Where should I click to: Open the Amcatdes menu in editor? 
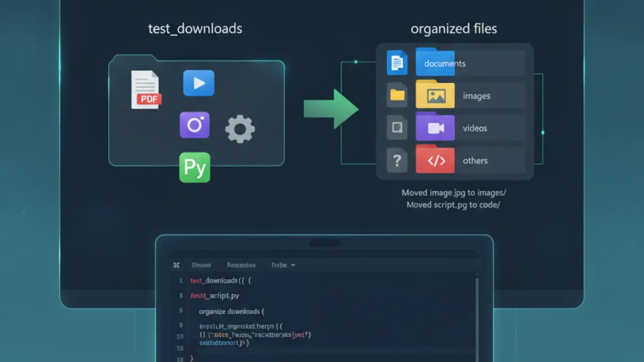point(241,265)
